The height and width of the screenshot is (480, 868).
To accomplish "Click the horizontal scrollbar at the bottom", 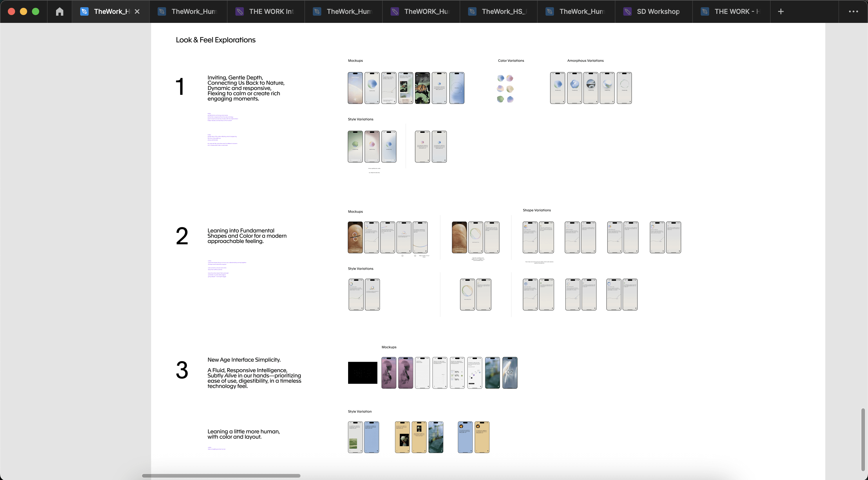I will [x=221, y=475].
